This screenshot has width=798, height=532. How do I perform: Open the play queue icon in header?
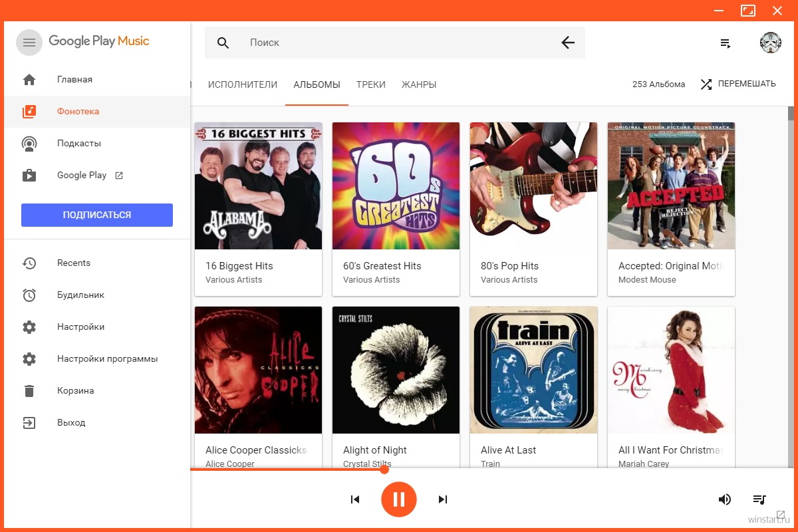pyautogui.click(x=726, y=43)
